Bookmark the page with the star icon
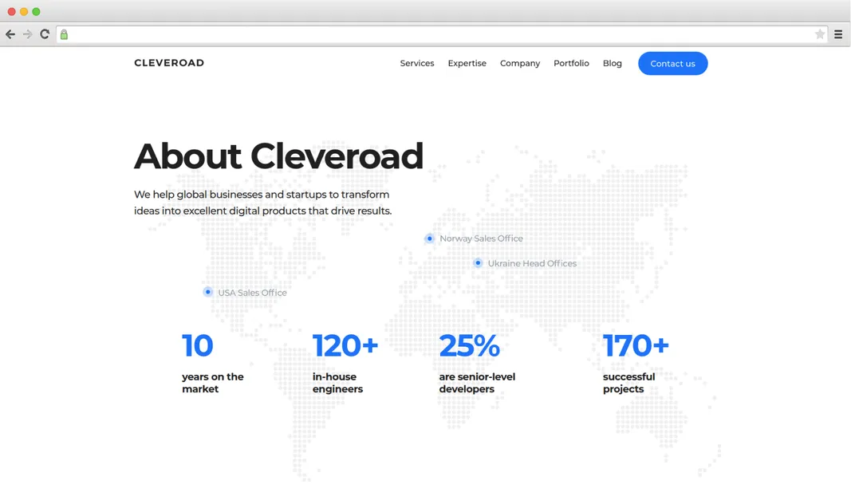 pos(820,34)
